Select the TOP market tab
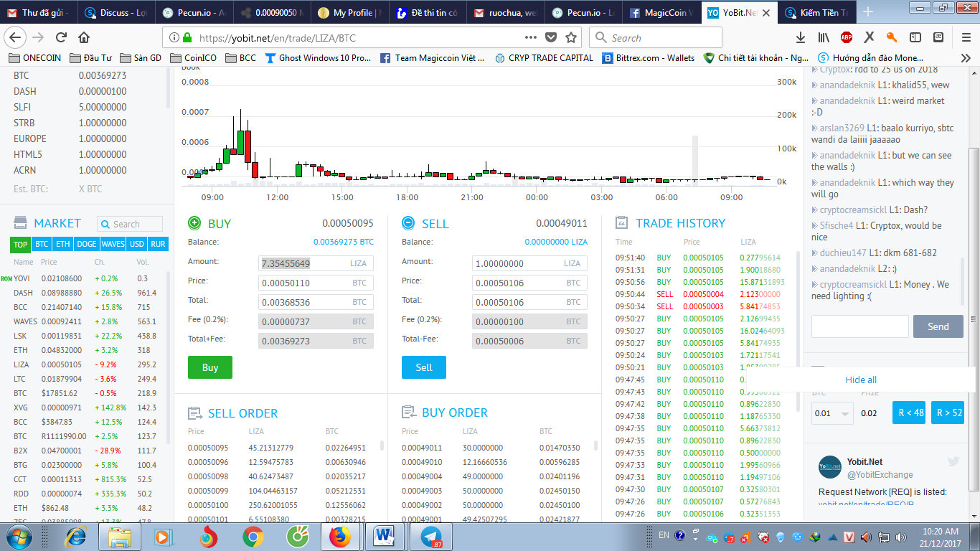The image size is (980, 551). [21, 244]
